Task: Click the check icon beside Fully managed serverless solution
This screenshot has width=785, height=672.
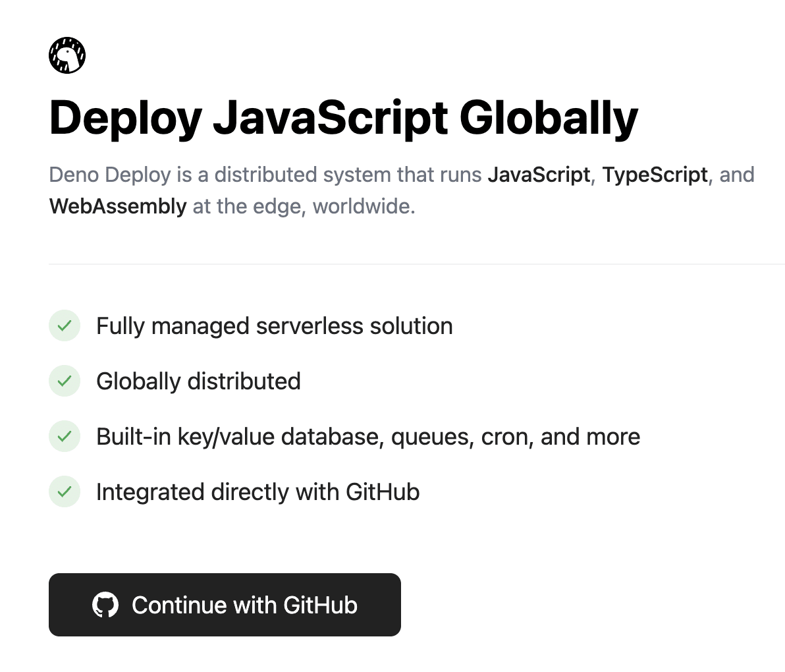Action: point(65,326)
